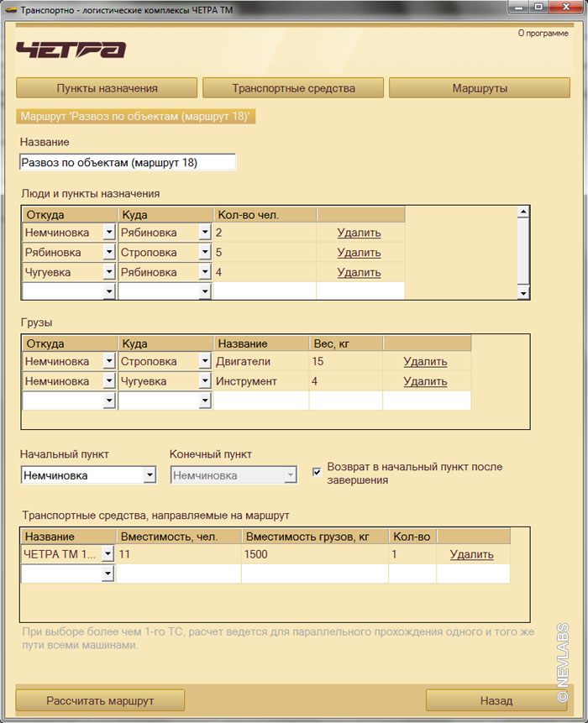Image resolution: width=588 pixels, height=723 pixels.
Task: Click the О программе link
Action: coord(543,34)
